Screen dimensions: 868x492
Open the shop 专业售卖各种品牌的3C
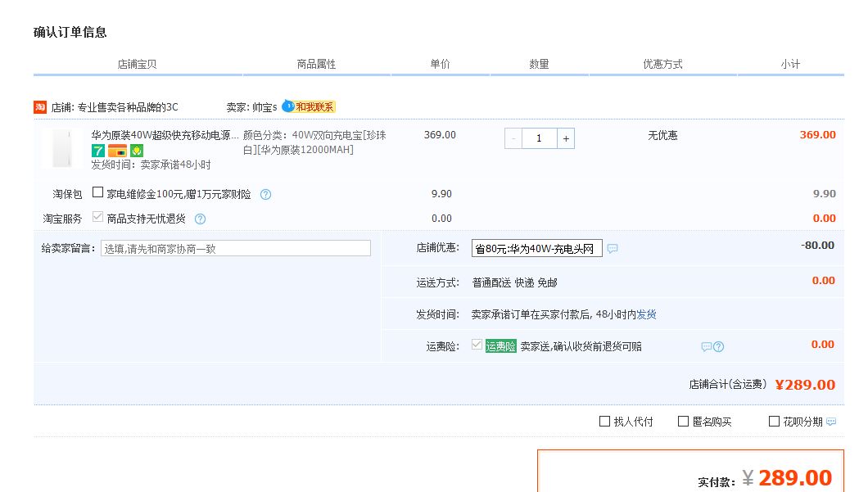pyautogui.click(x=127, y=107)
